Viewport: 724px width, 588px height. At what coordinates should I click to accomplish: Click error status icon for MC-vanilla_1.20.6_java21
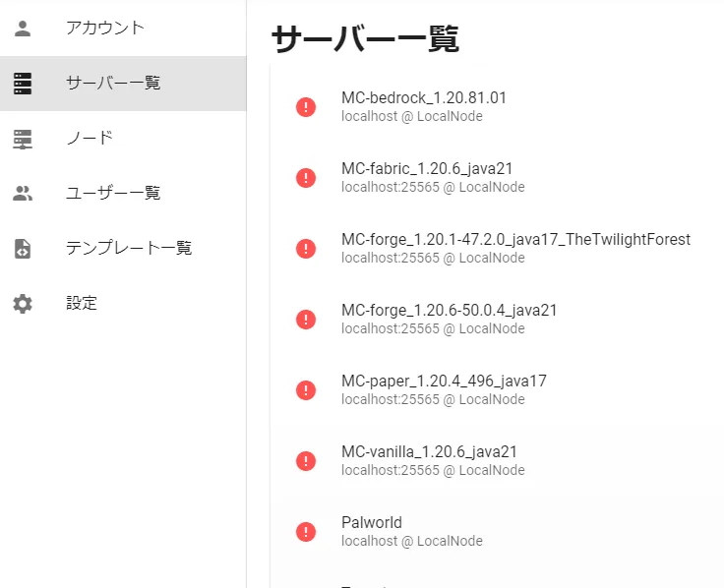306,461
